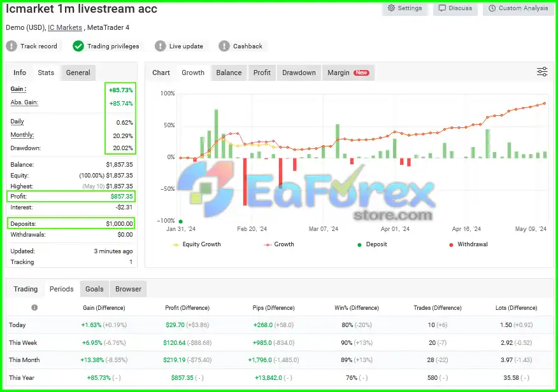Open the Trading tab
This screenshot has height=392, width=558.
click(25, 289)
